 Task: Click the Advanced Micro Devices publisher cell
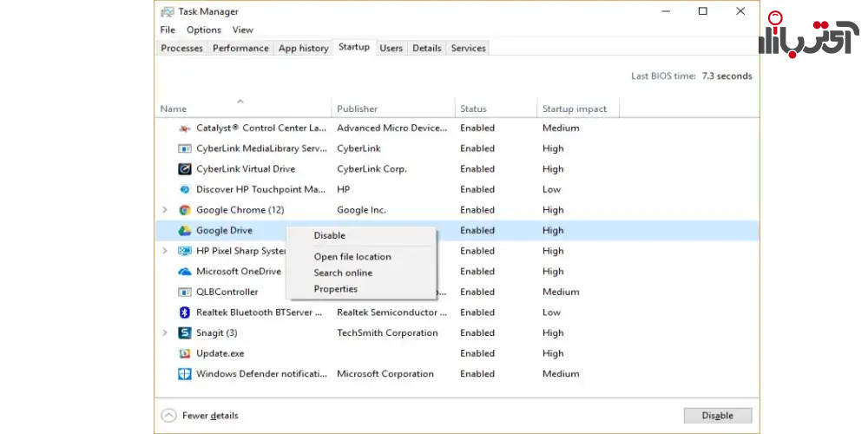coord(392,128)
